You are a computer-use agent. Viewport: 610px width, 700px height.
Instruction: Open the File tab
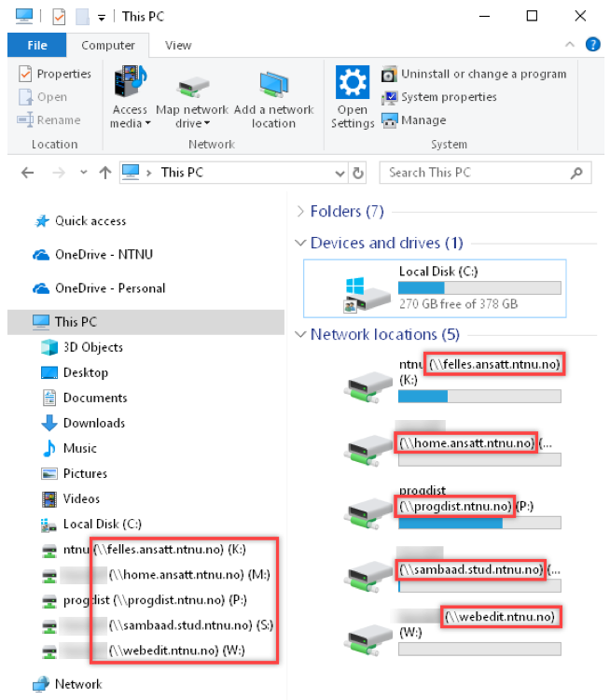37,45
